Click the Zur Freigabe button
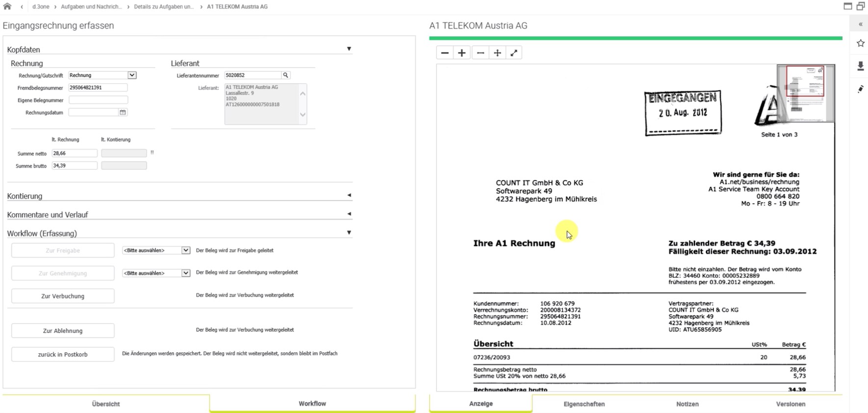 click(x=63, y=250)
